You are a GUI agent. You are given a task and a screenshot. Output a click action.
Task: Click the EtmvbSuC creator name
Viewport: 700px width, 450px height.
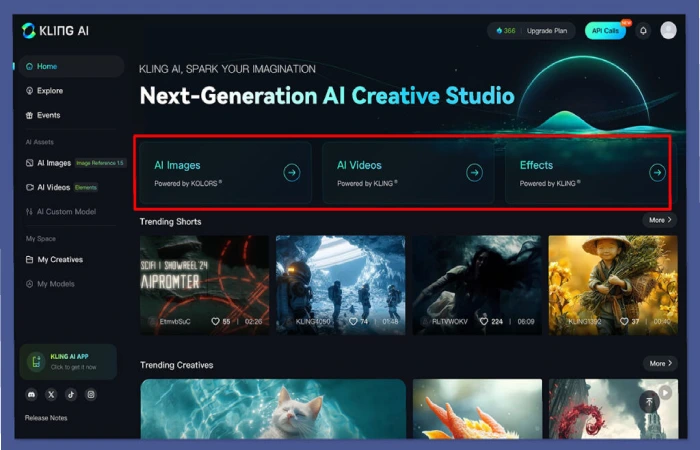point(175,321)
